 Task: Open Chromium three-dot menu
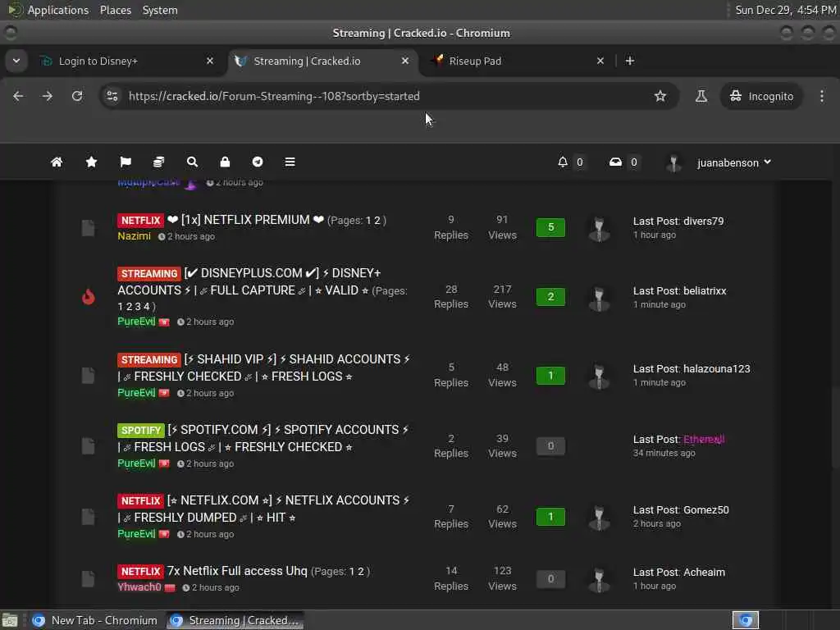(822, 96)
